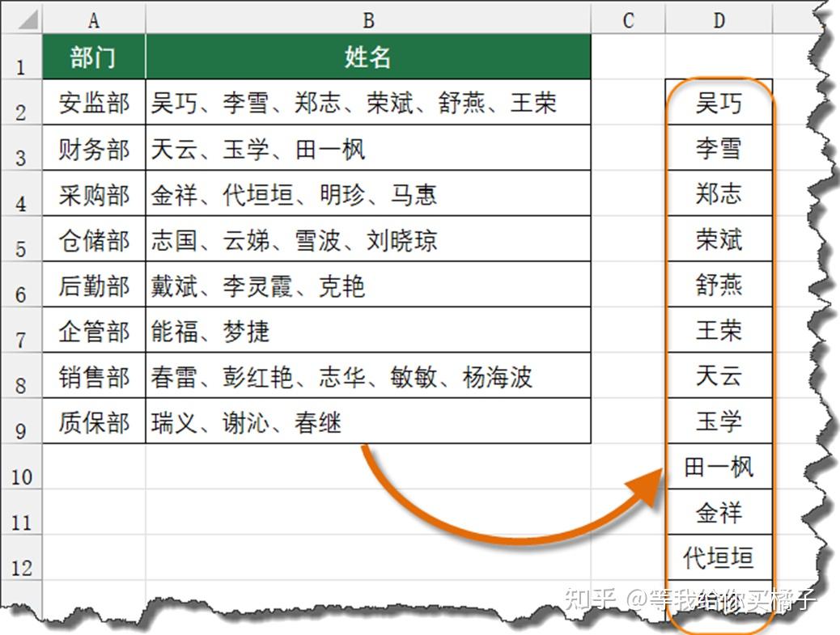Image resolution: width=840 pixels, height=635 pixels.
Task: Select column D header
Action: coord(719,20)
